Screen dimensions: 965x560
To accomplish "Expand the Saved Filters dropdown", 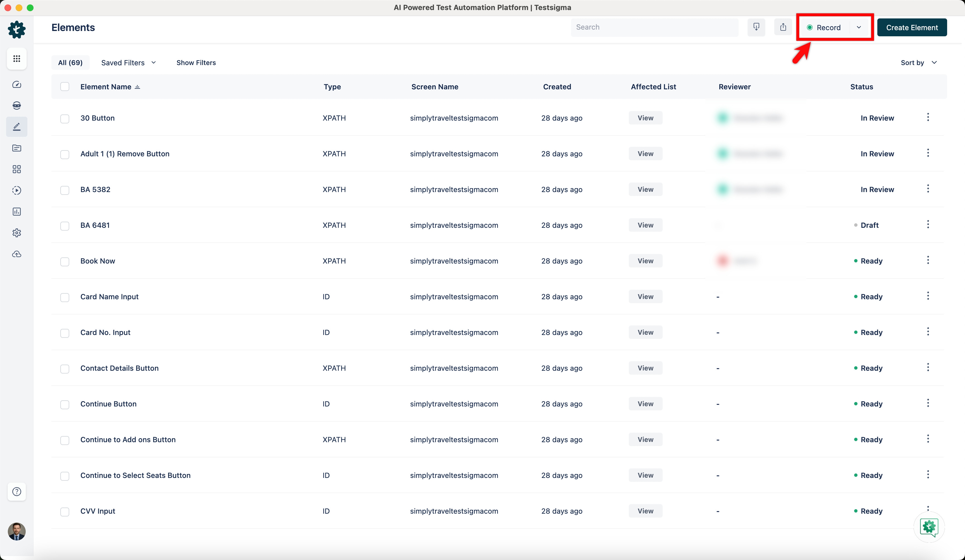I will (x=128, y=63).
